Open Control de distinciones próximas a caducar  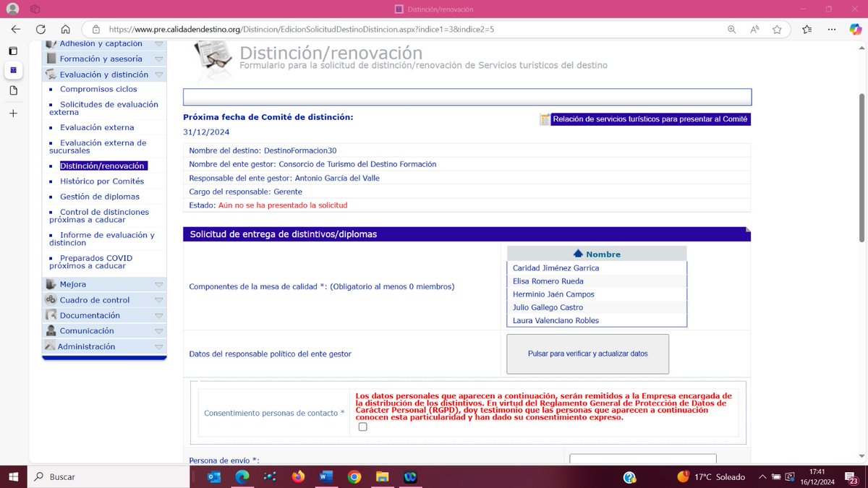(99, 215)
